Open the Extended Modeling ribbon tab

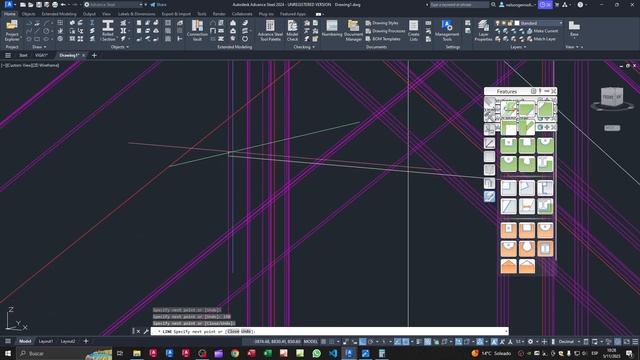click(x=59, y=14)
